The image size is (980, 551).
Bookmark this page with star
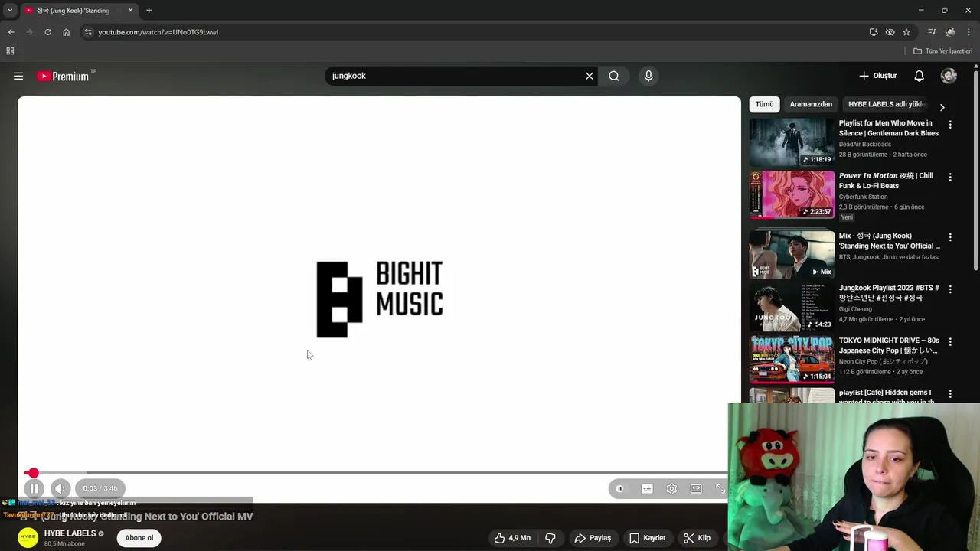[906, 32]
